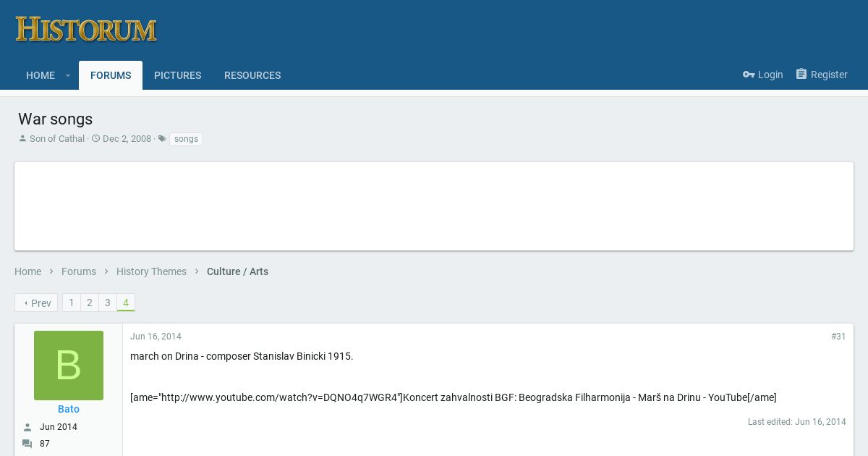Screen dimensions: 868x456
Task: Open the Pictures tab
Action: pos(177,75)
